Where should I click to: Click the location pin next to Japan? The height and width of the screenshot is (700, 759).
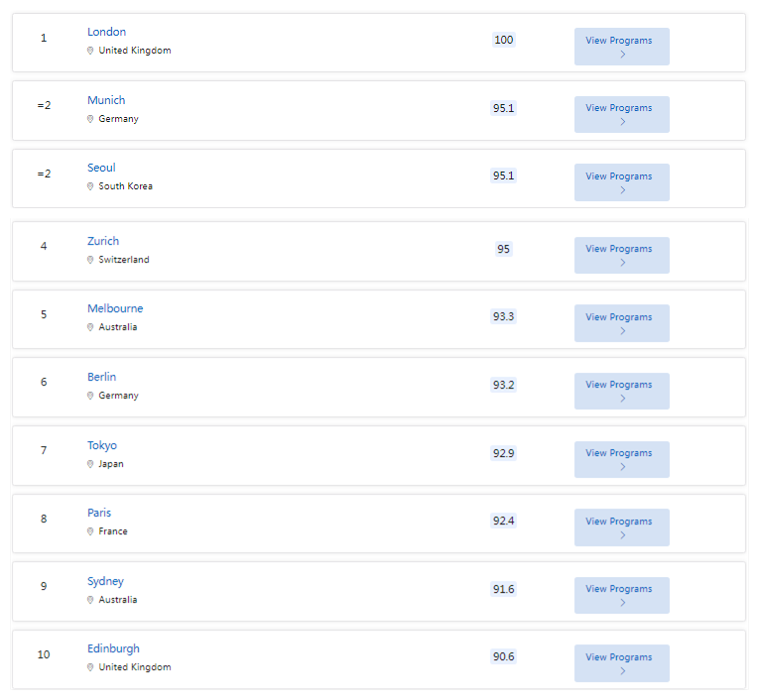90,464
